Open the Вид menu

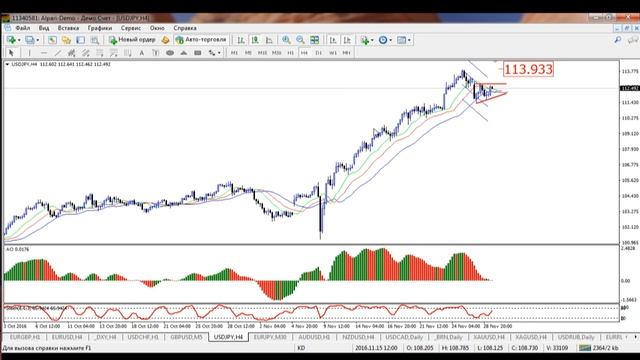pyautogui.click(x=44, y=28)
